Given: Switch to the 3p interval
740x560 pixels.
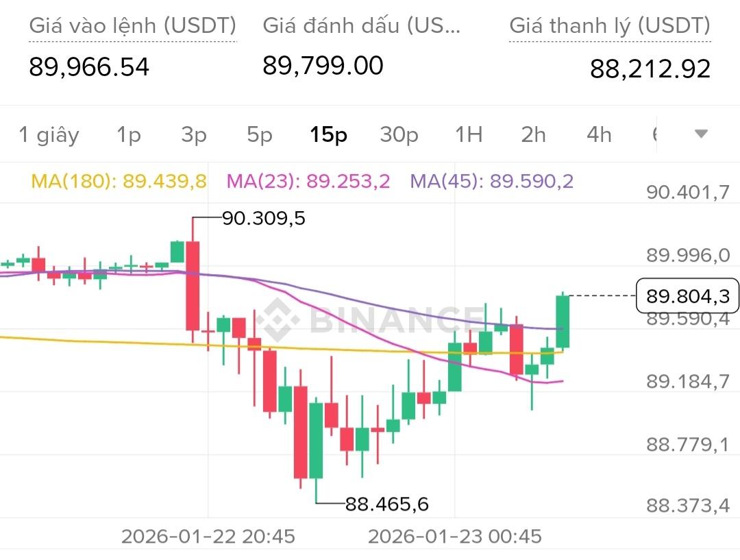Looking at the screenshot, I should click(x=194, y=135).
